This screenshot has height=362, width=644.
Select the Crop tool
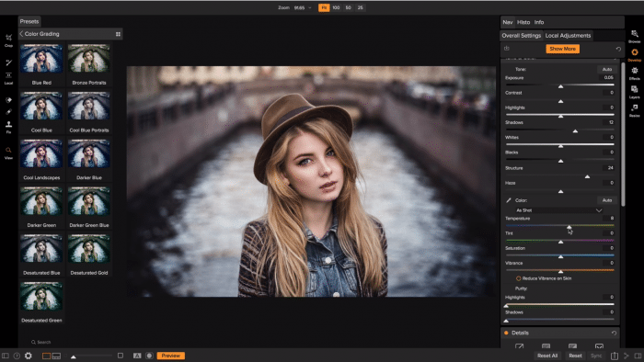tap(8, 40)
